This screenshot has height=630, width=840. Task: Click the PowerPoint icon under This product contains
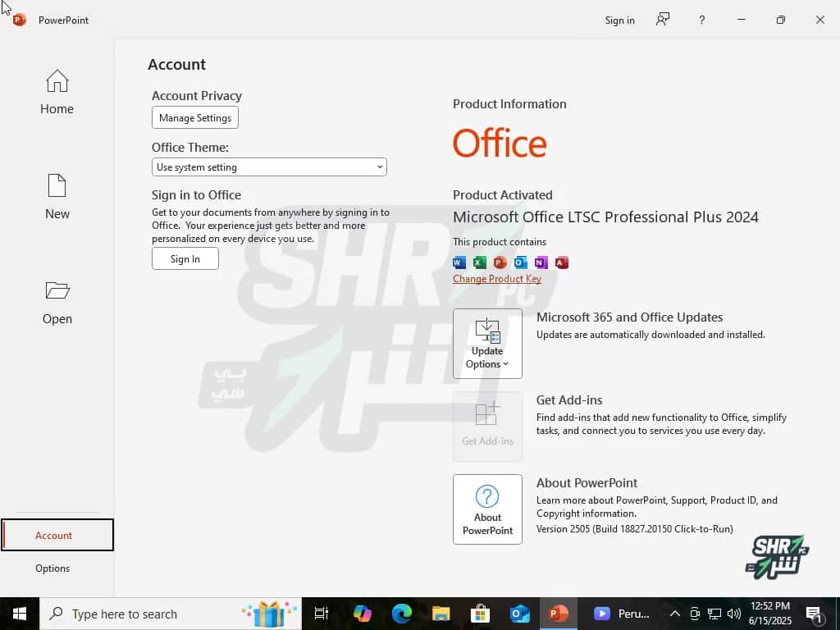coord(500,262)
